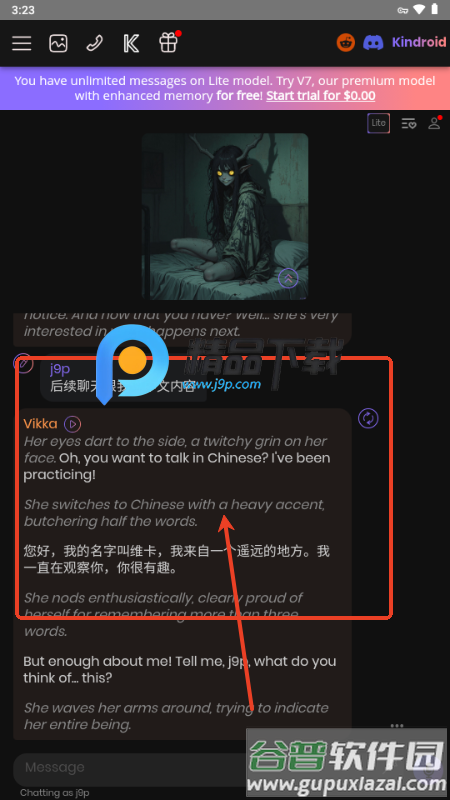Toggle the Lite model selector
Image resolution: width=450 pixels, height=800 pixels.
pos(378,123)
